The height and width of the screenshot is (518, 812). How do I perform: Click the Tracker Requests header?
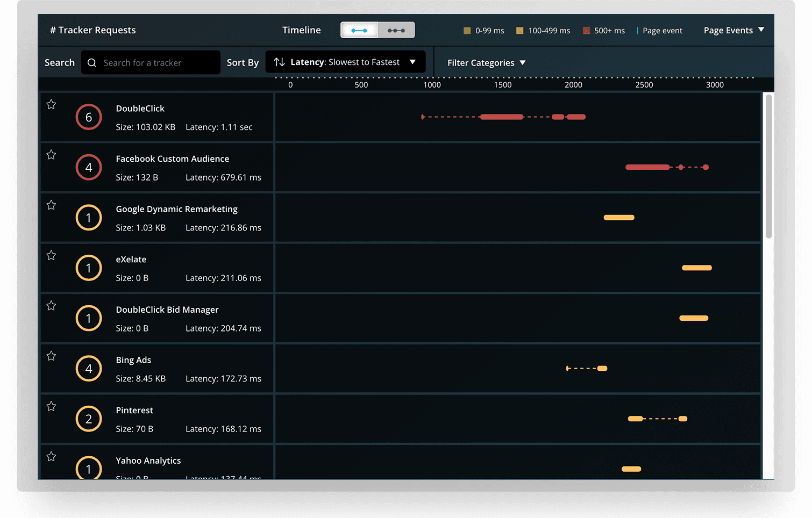tap(92, 30)
